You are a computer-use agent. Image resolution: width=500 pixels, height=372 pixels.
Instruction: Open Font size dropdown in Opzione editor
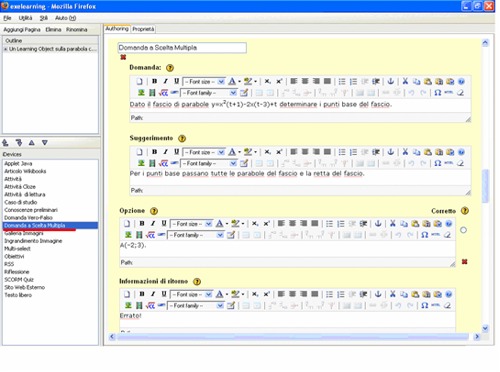pos(191,224)
